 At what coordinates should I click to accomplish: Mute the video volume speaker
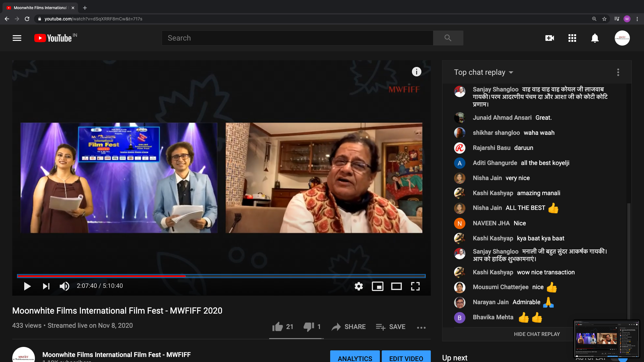64,286
